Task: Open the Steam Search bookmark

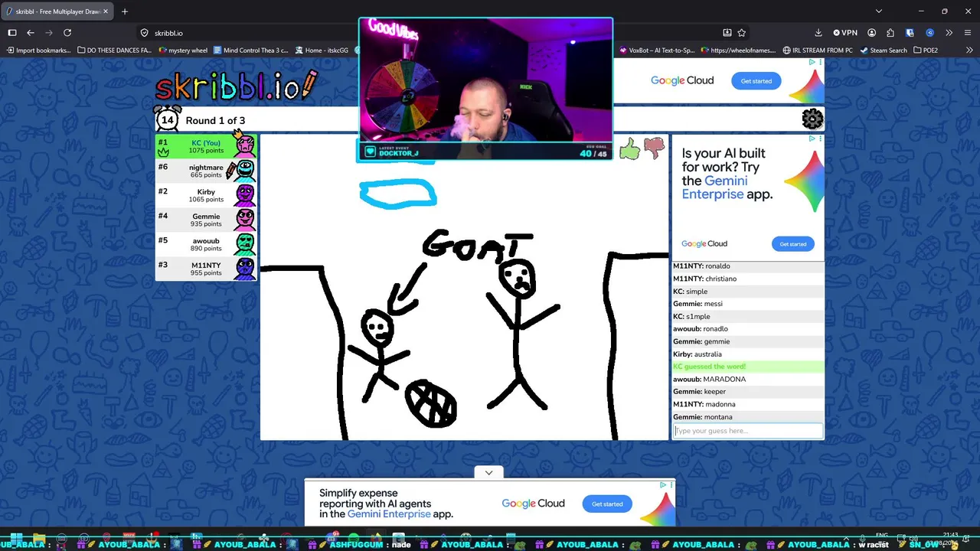Action: tap(884, 51)
